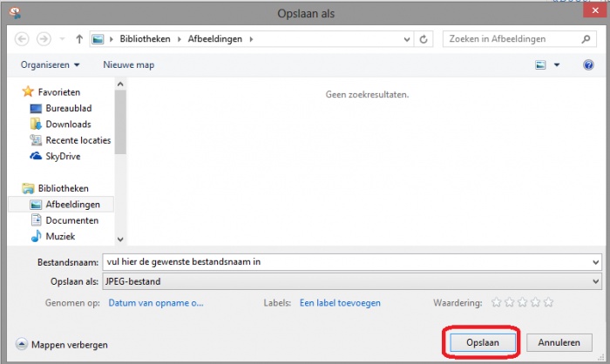Click the Bibliotheken folder icon in the tree

coord(28,189)
